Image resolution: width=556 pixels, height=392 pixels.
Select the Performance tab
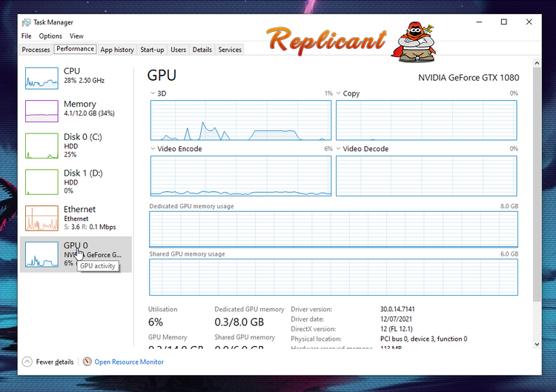75,49
